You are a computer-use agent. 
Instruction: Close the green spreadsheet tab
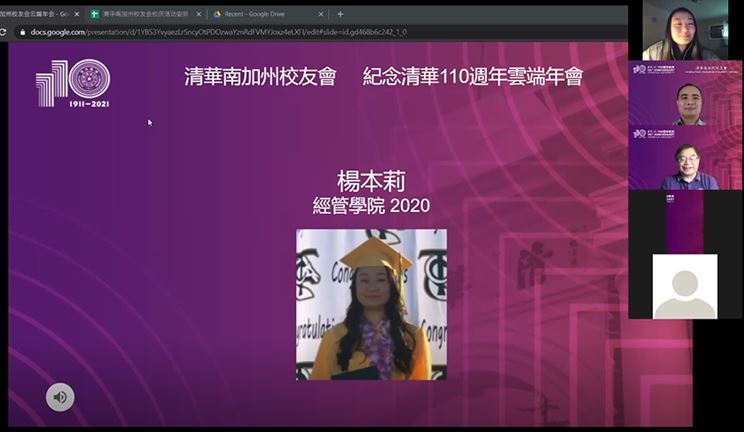coord(199,14)
